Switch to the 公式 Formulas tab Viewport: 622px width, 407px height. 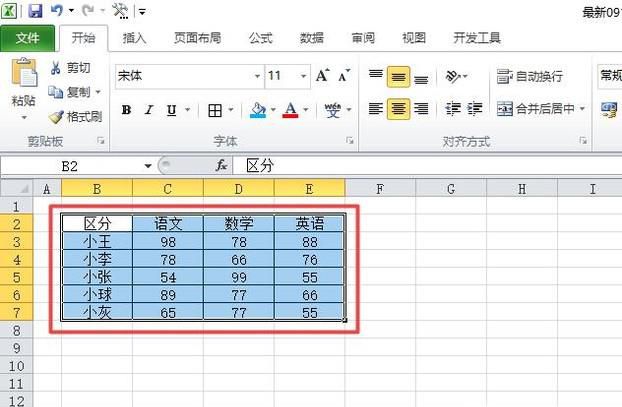(261, 38)
